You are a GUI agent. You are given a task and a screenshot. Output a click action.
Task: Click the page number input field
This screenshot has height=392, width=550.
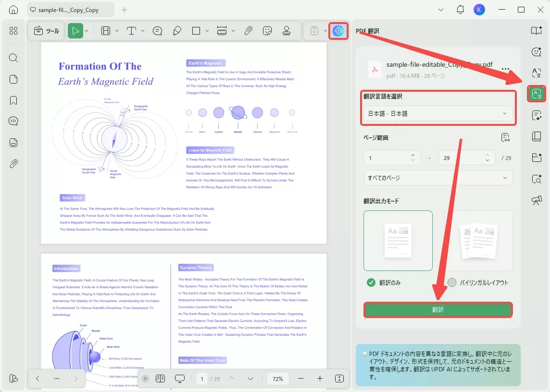202,379
